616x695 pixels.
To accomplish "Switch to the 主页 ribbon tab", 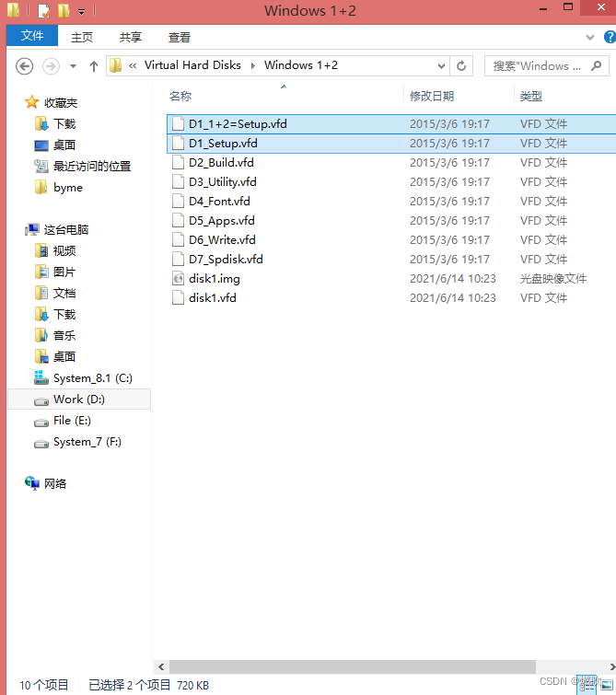I will pos(82,37).
